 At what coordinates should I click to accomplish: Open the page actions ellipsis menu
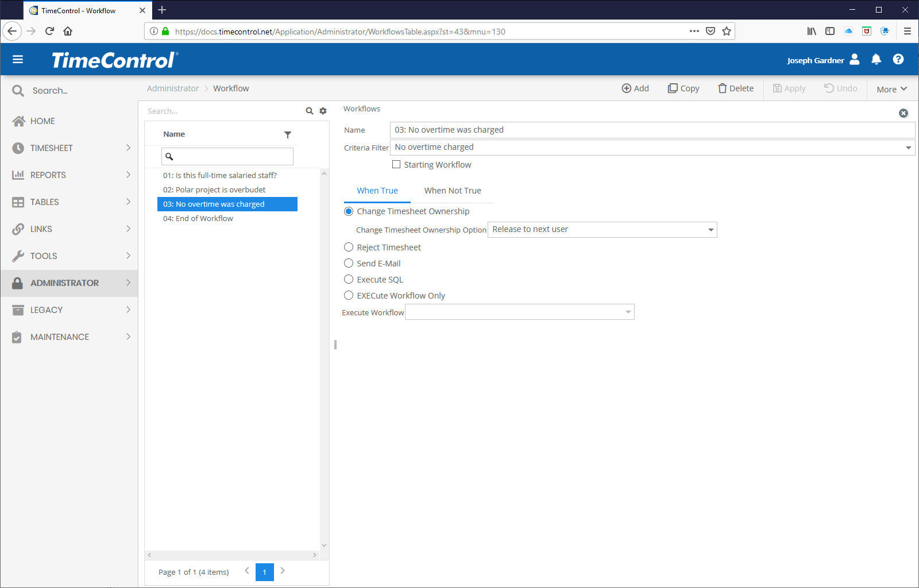click(694, 31)
